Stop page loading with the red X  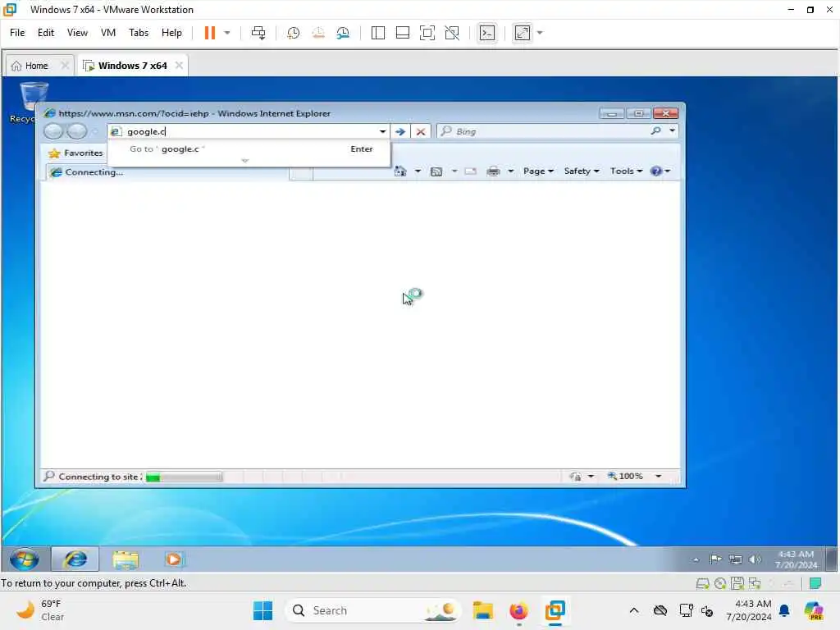[x=421, y=131]
